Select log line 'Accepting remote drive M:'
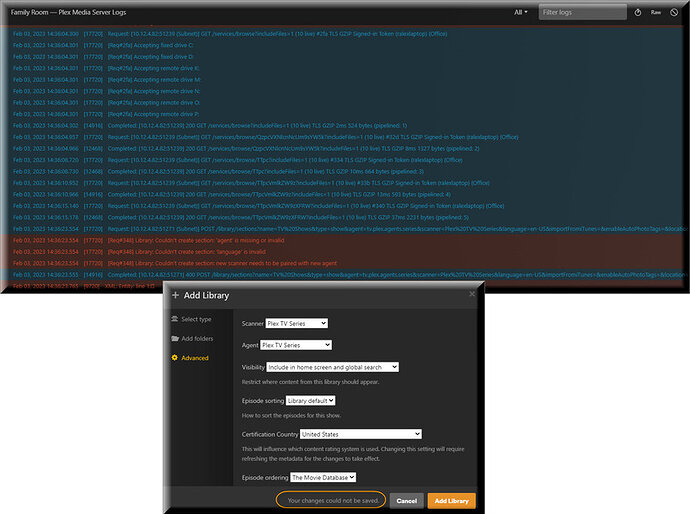Screen dimensions: 690x514 point(345,80)
